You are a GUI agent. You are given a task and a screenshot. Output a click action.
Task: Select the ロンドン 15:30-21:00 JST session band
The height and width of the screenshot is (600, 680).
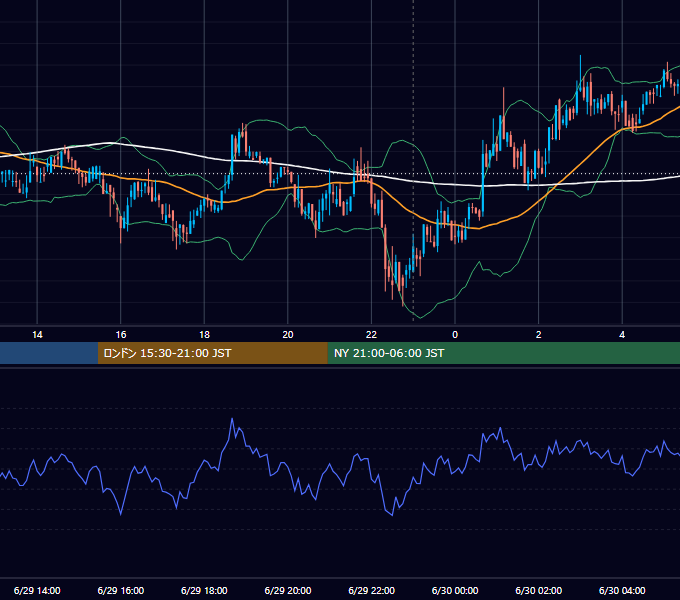point(212,353)
